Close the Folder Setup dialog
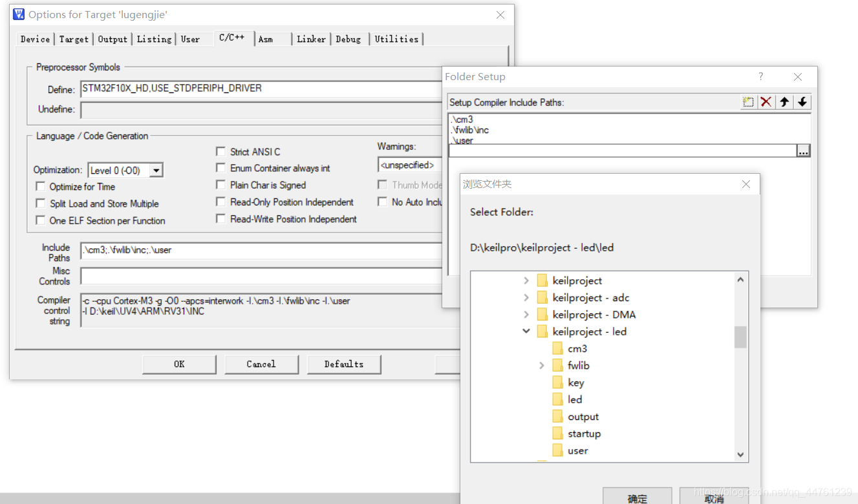This screenshot has width=858, height=504. [798, 76]
